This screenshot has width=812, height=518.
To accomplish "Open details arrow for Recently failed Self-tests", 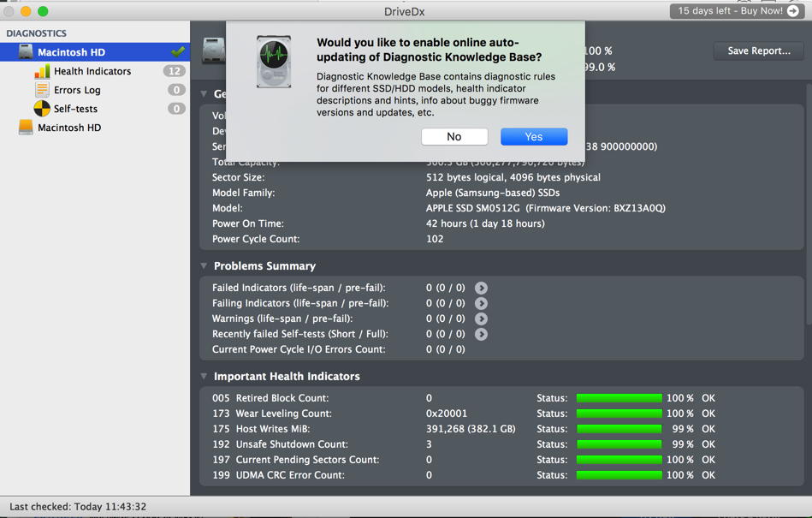I will (481, 334).
